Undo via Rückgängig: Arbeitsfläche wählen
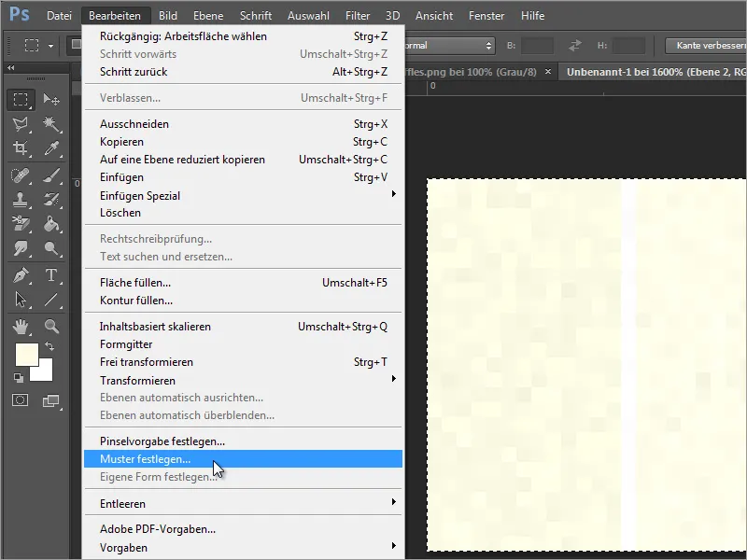This screenshot has height=560, width=747. (x=243, y=36)
